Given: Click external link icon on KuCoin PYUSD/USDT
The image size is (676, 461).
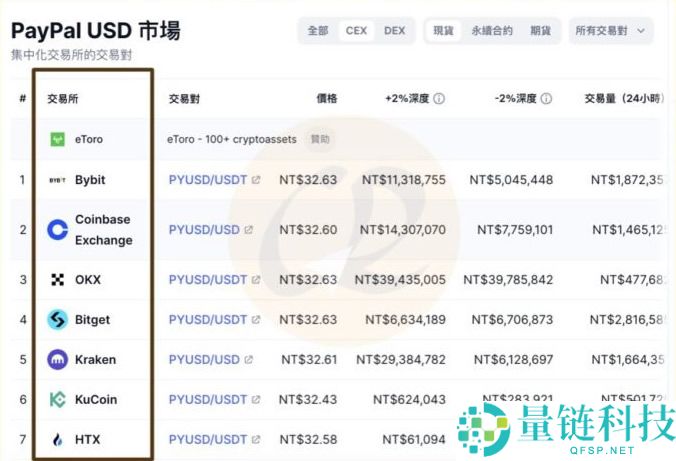Looking at the screenshot, I should tap(256, 400).
